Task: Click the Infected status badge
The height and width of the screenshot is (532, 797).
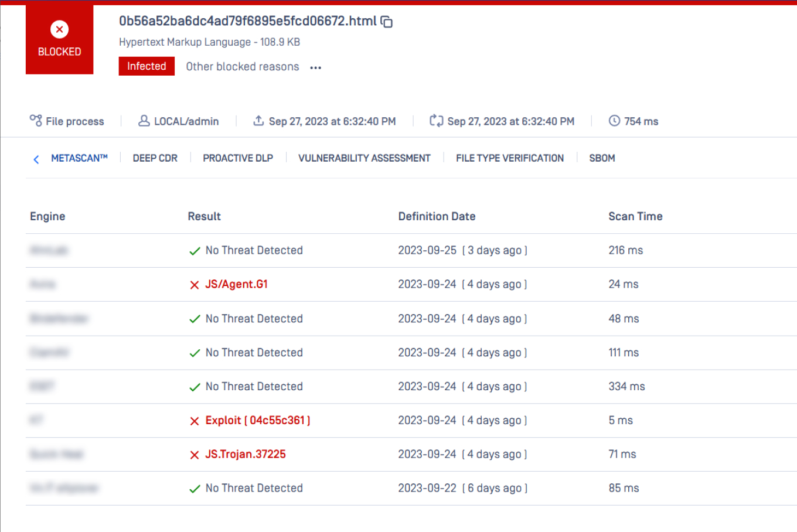Action: pyautogui.click(x=147, y=66)
